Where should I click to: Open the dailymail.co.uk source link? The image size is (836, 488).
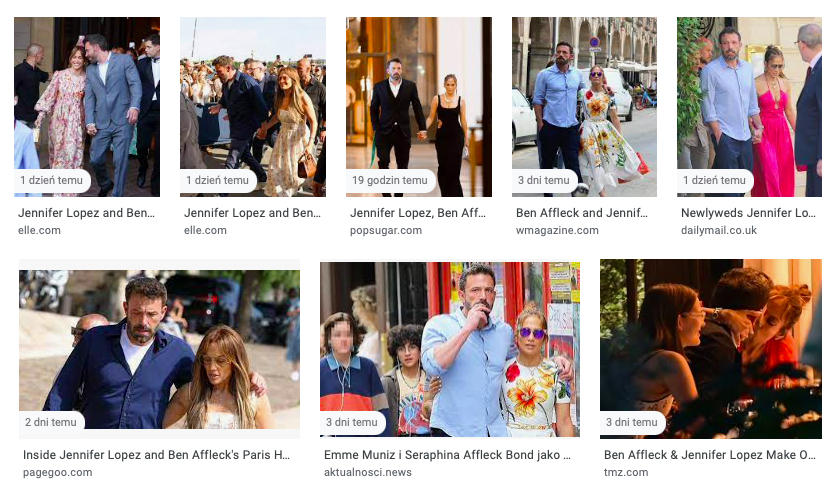tap(719, 230)
